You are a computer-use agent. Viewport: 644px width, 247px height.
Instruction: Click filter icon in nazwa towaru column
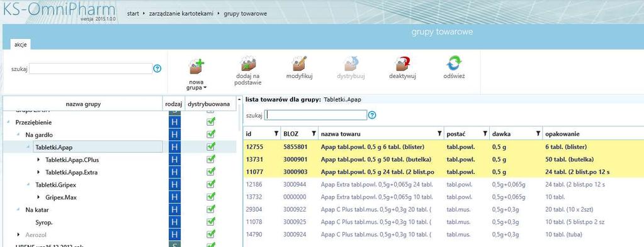tap(439, 133)
